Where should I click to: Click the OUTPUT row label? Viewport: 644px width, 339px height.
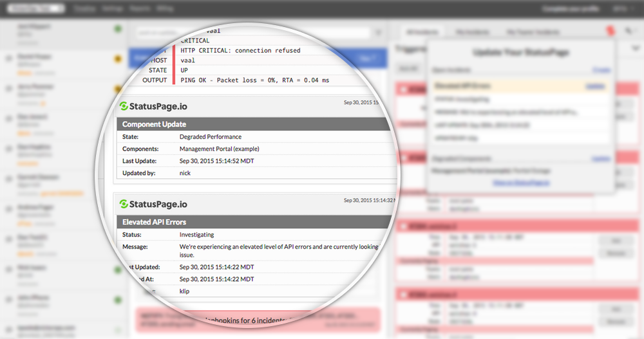coord(155,80)
